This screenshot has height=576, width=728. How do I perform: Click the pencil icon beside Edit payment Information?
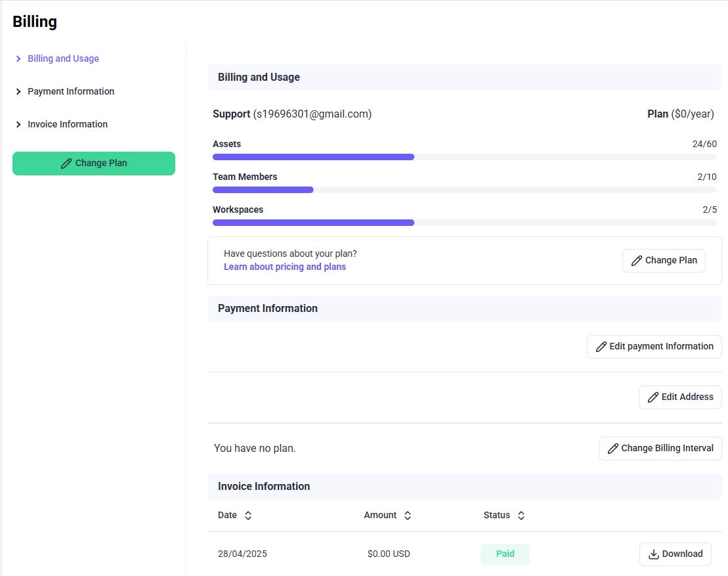(x=601, y=347)
